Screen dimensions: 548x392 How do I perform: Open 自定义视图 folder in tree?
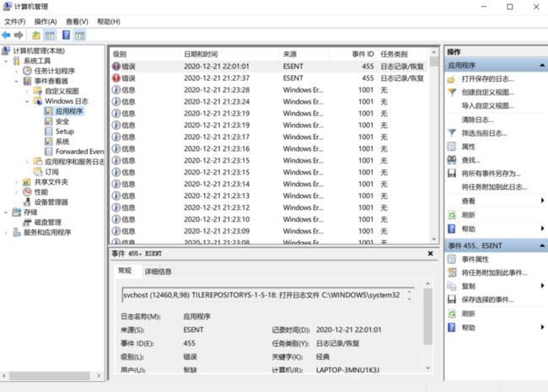(62, 91)
